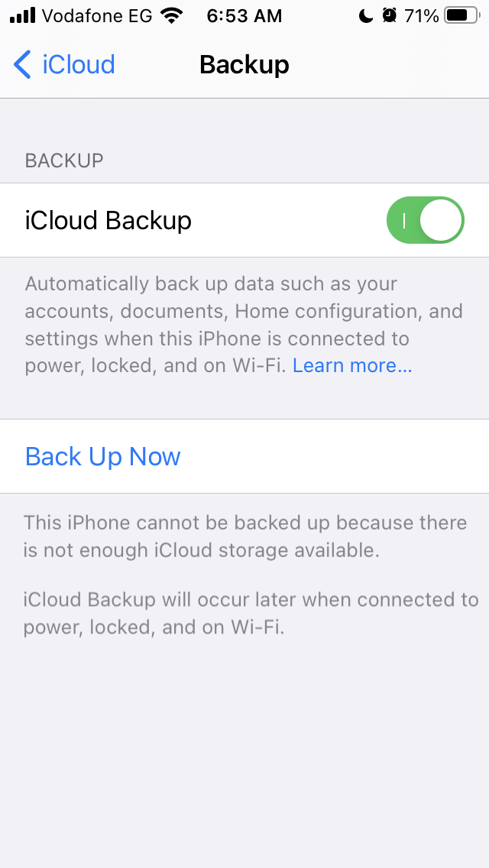
Task: Tap the alarm clock status icon
Action: 390,15
